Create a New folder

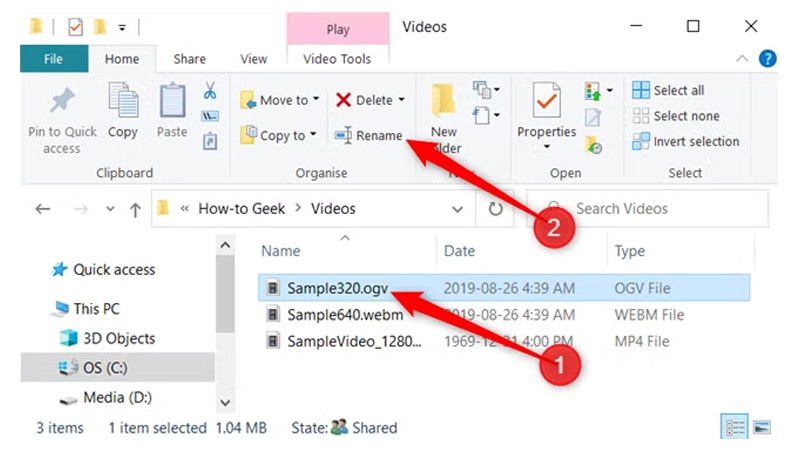pos(444,119)
